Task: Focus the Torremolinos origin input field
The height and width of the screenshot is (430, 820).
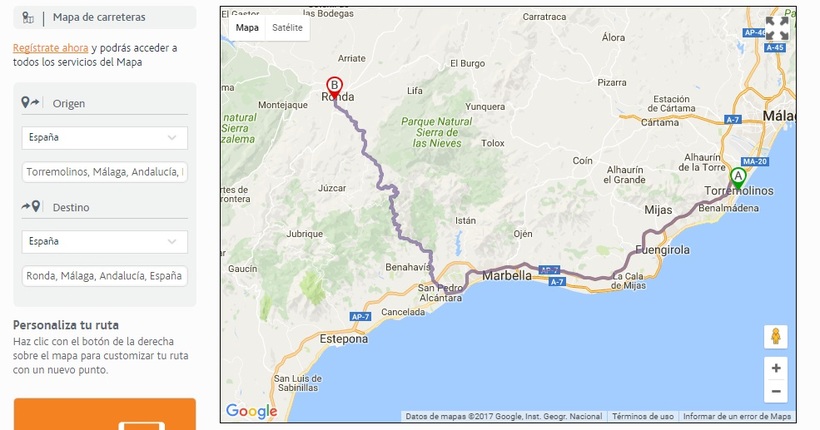Action: (x=105, y=172)
